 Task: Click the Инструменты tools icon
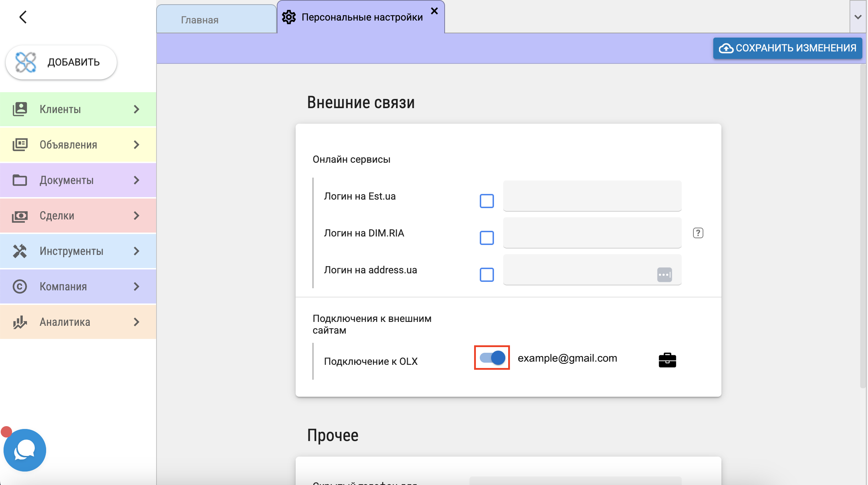[20, 251]
